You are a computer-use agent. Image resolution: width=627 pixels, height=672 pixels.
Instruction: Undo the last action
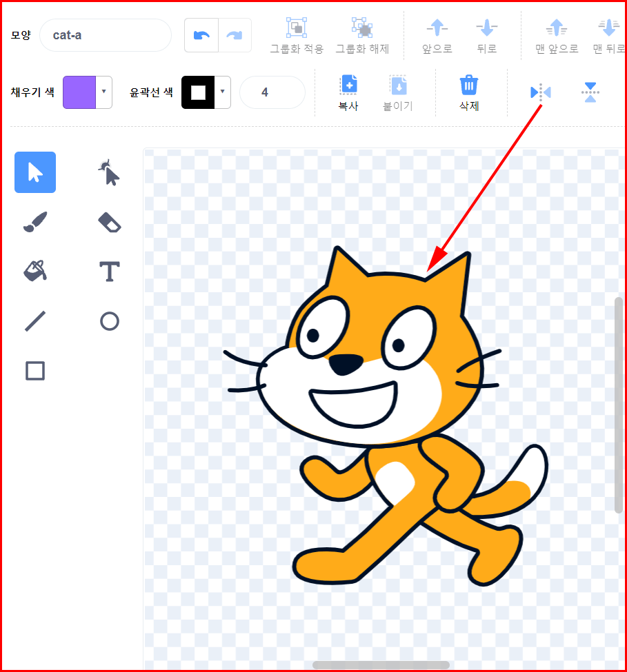pos(201,35)
